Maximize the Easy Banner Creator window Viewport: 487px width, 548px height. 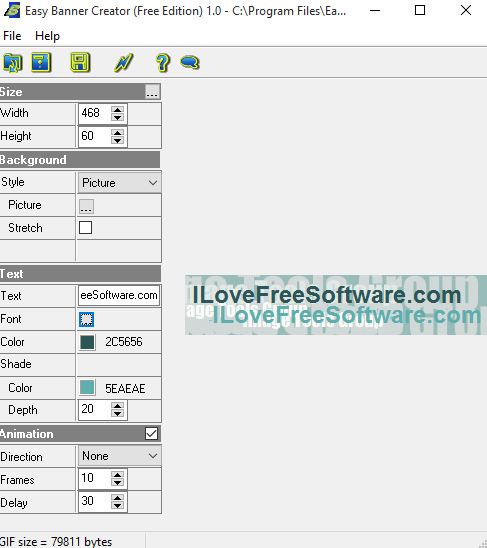420,10
